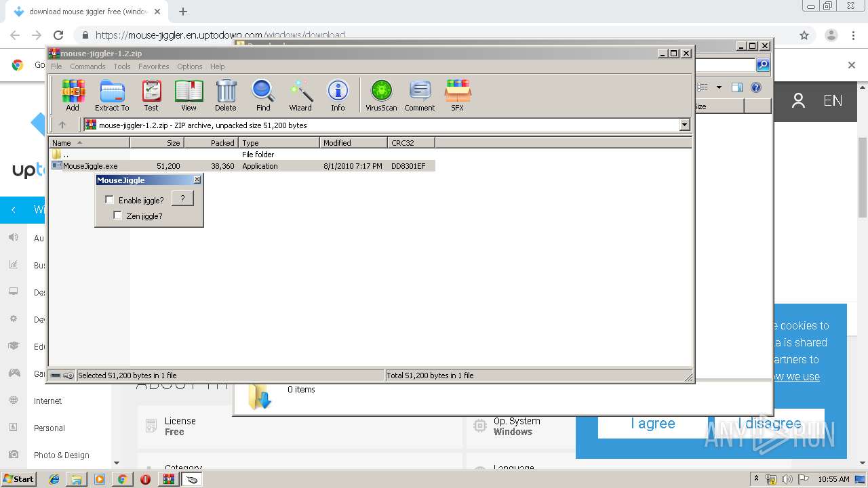Reload the Chrome page

[x=58, y=35]
